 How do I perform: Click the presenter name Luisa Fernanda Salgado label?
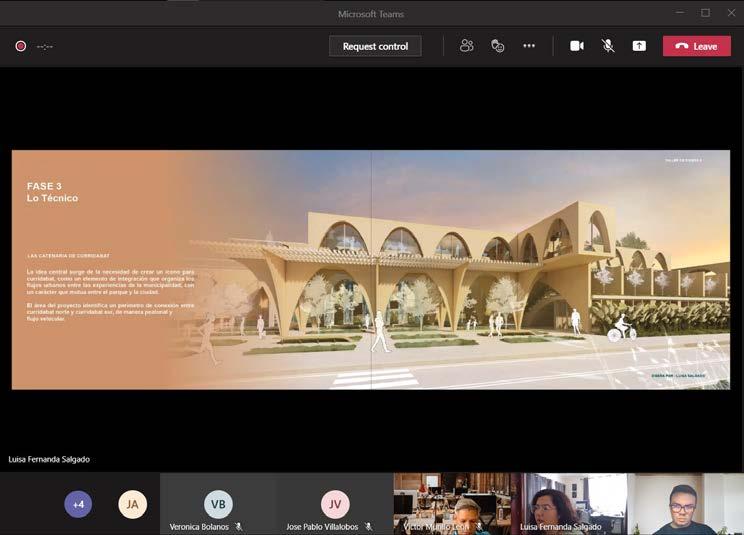(x=49, y=459)
